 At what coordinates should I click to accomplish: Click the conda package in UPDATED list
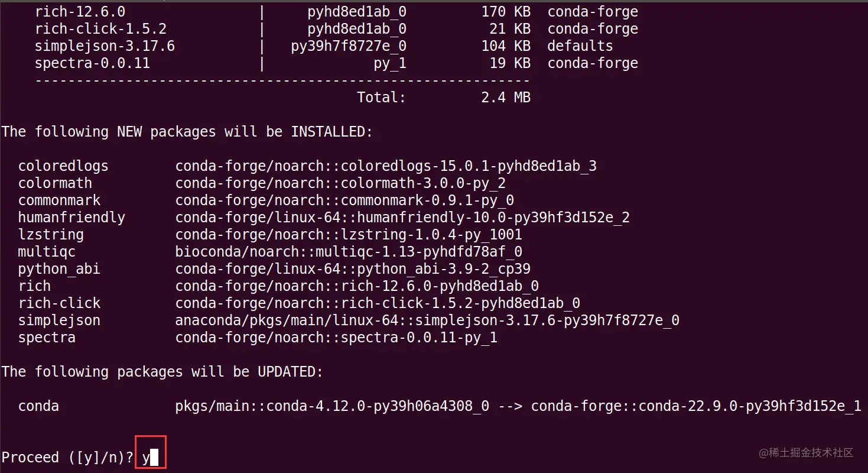38,406
